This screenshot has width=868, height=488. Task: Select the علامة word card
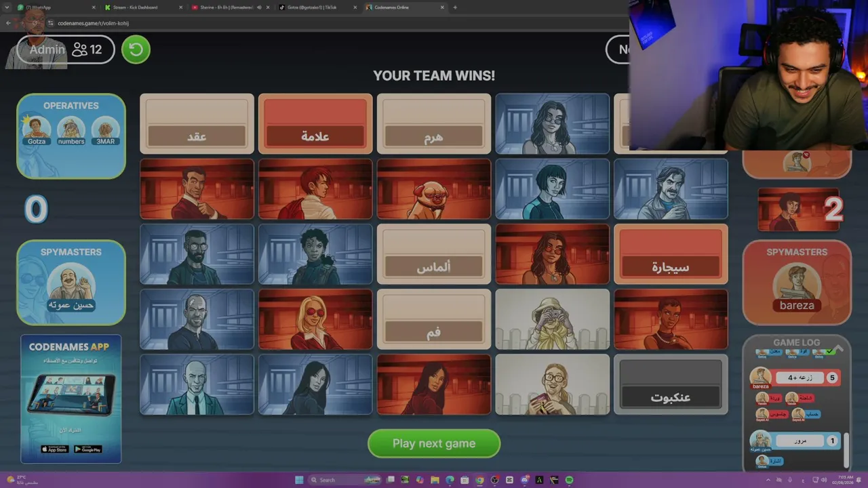click(315, 124)
